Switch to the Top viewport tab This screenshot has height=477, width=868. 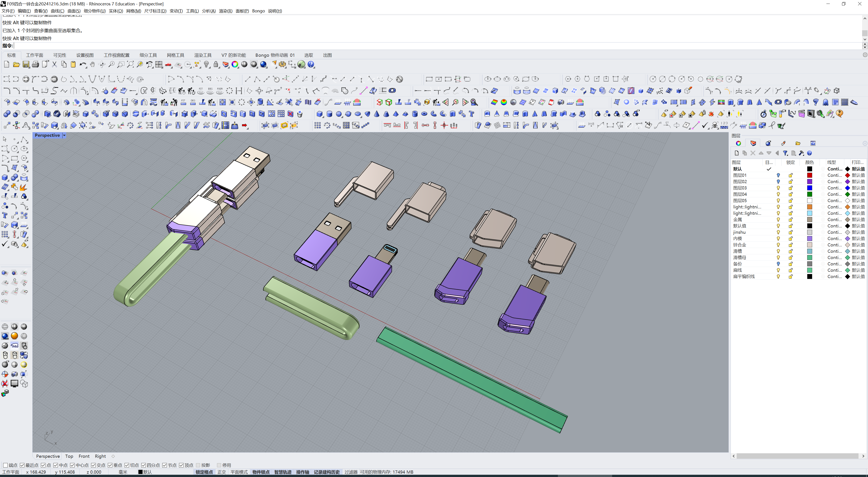pos(69,456)
